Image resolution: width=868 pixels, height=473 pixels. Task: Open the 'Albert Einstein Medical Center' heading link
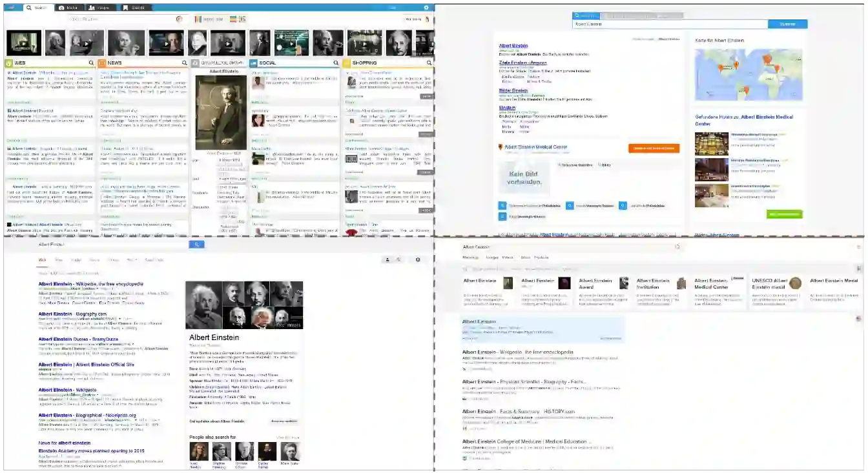[x=536, y=147]
